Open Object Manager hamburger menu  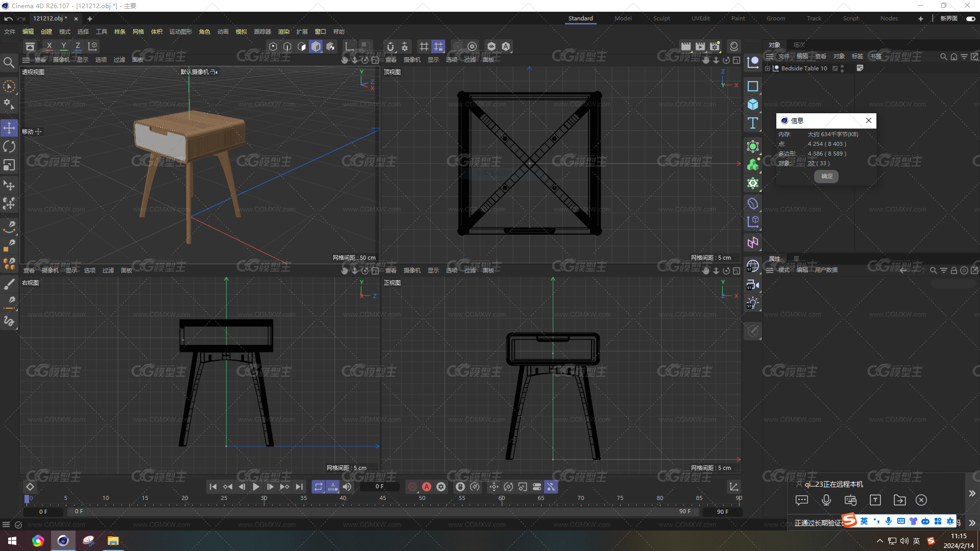[770, 56]
